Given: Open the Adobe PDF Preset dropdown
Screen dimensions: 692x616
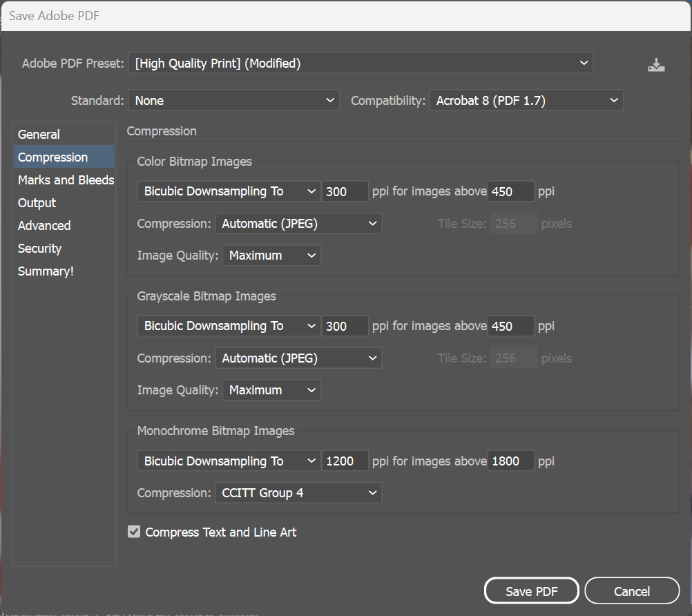Looking at the screenshot, I should [x=360, y=64].
